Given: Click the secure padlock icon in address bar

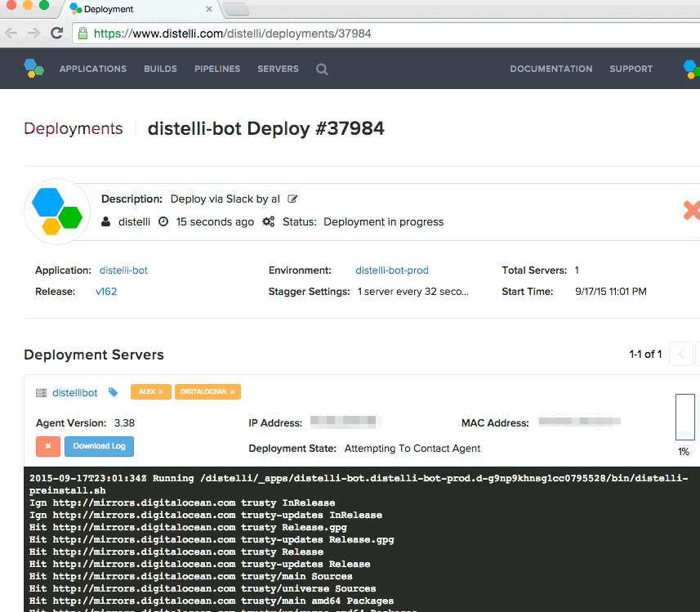Looking at the screenshot, I should point(82,34).
